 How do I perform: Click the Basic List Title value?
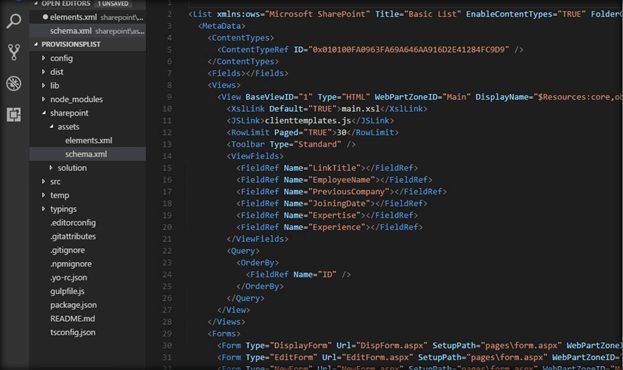(x=435, y=14)
